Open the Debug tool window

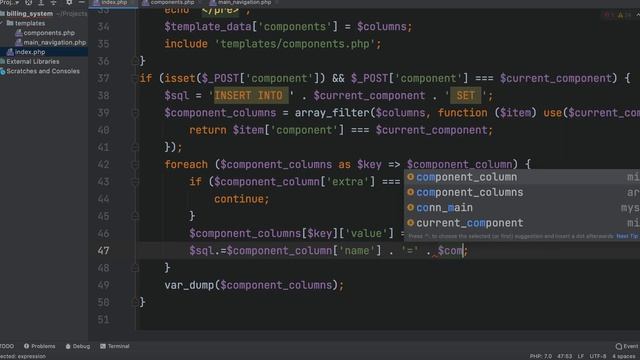click(x=78, y=346)
